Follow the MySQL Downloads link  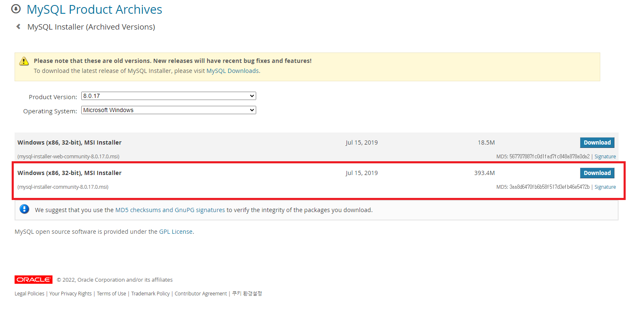tap(232, 71)
